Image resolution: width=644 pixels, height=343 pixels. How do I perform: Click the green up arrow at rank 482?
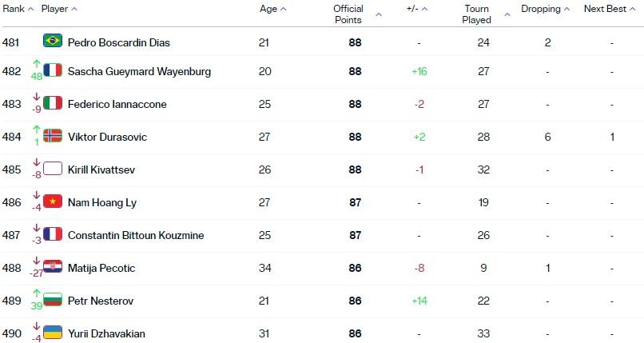[x=37, y=64]
